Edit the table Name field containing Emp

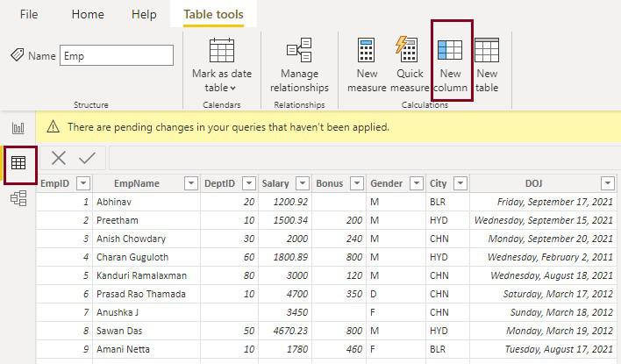[x=117, y=55]
